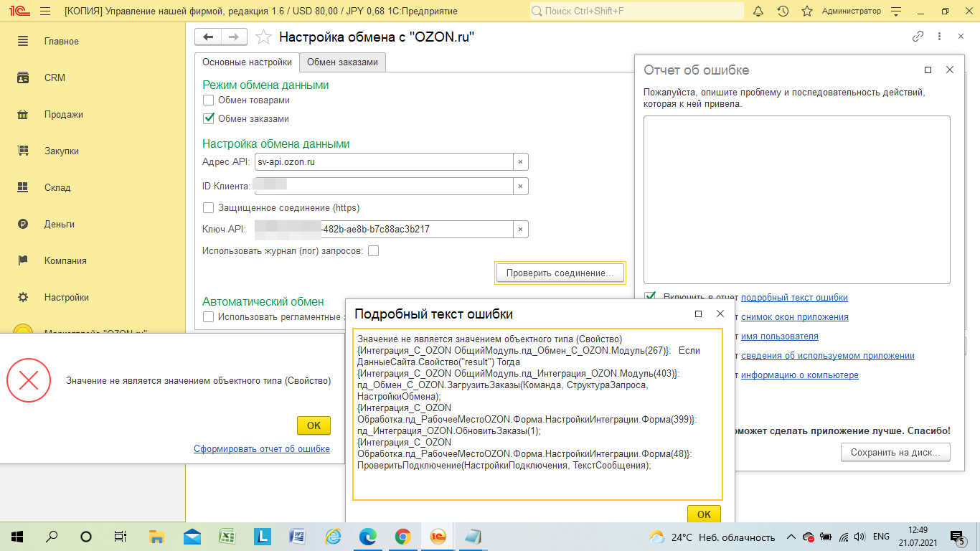Click the Ключ API input field
980x551 pixels.
click(384, 230)
